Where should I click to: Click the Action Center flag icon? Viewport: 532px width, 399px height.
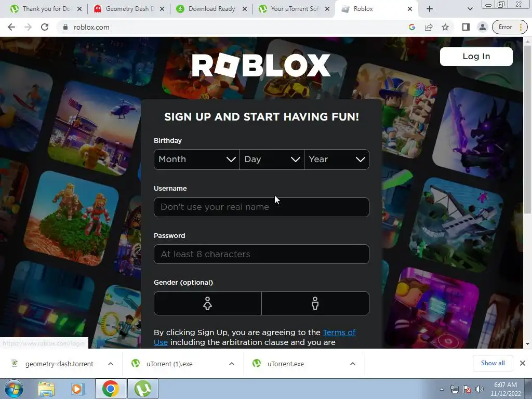tap(467, 389)
